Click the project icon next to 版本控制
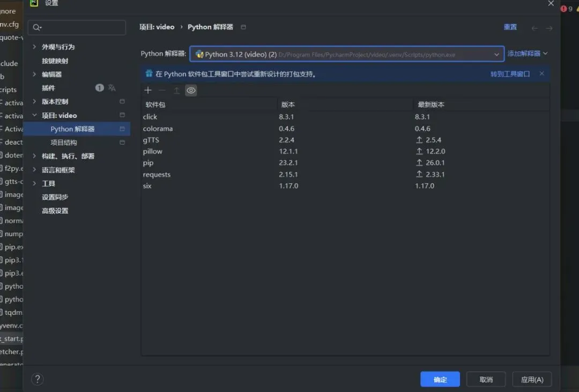Image resolution: width=579 pixels, height=392 pixels. pyautogui.click(x=122, y=101)
